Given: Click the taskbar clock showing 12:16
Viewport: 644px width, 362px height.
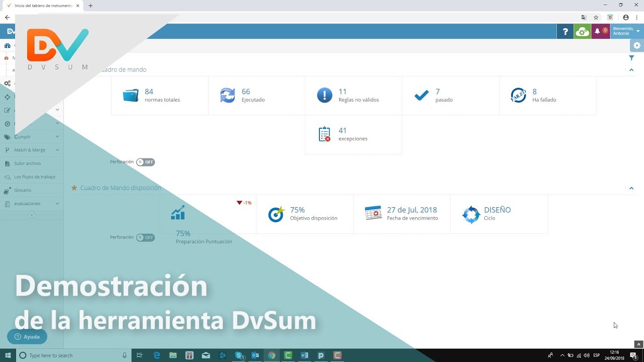Looking at the screenshot, I should coord(614,355).
